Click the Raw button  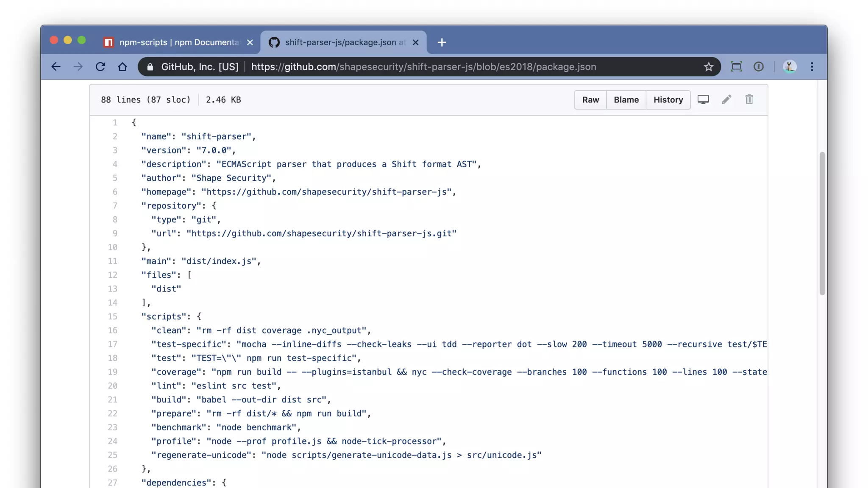coord(590,100)
